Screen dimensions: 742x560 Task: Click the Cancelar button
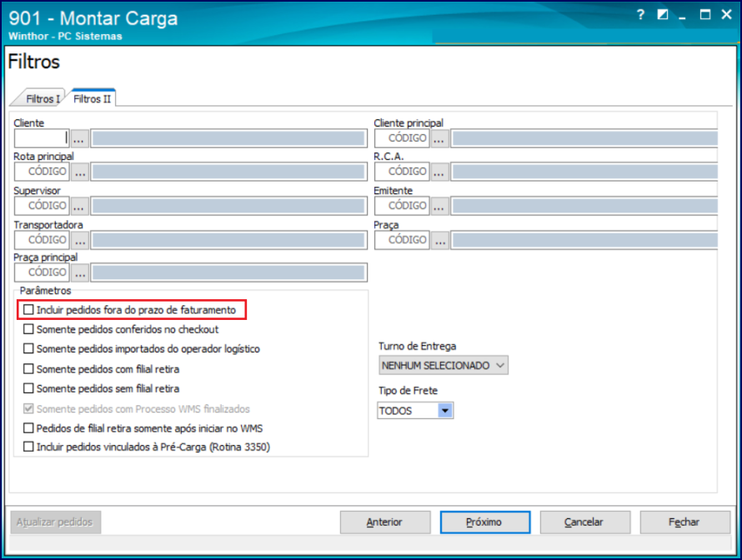[584, 522]
